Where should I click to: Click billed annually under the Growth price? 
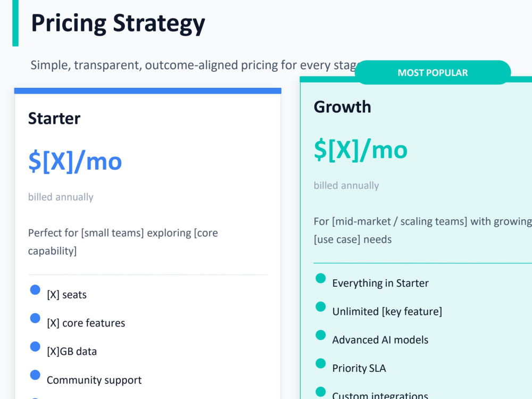click(346, 186)
